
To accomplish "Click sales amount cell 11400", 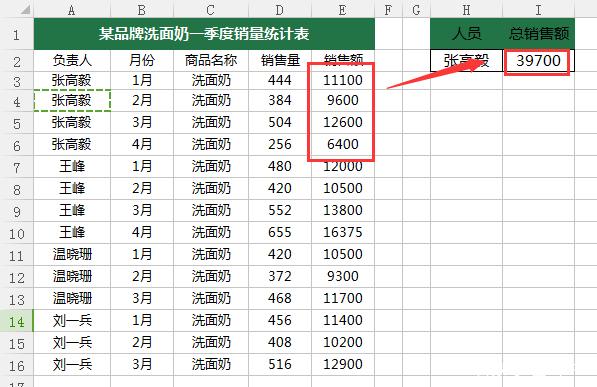I will click(x=343, y=320).
